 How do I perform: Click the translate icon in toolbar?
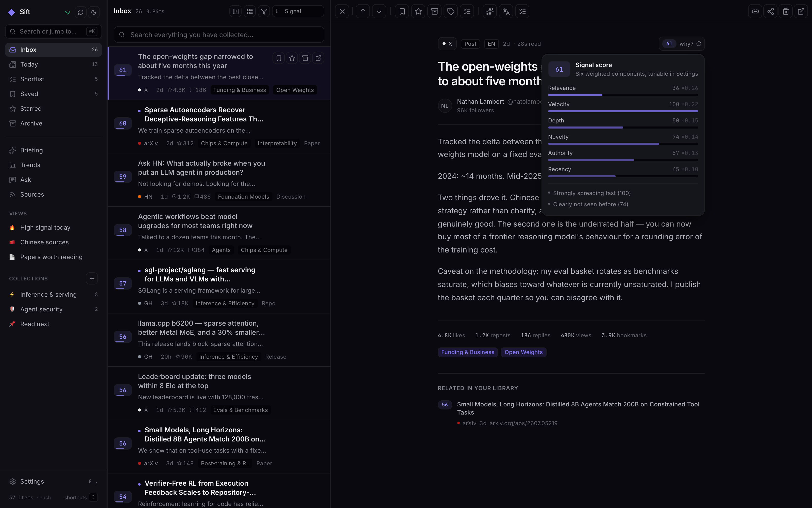506,11
